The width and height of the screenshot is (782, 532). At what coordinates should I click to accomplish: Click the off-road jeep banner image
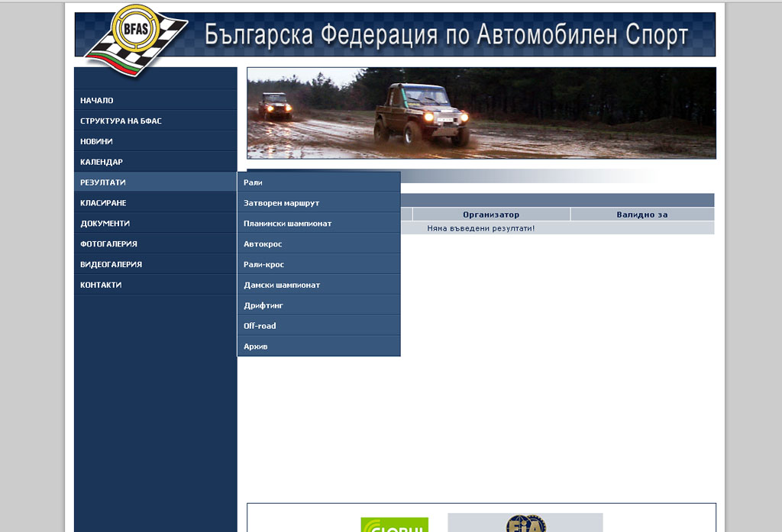coord(481,113)
